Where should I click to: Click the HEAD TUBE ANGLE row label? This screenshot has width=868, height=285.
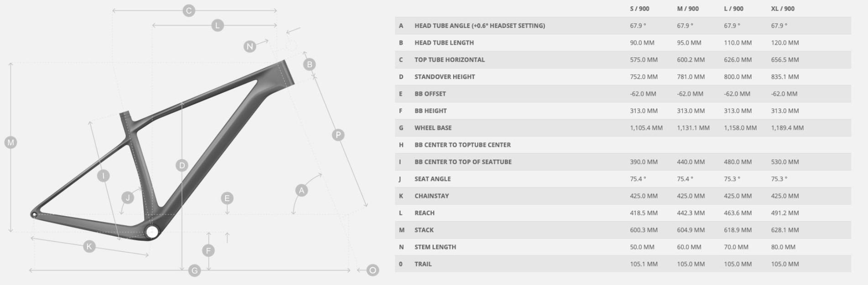pos(479,26)
